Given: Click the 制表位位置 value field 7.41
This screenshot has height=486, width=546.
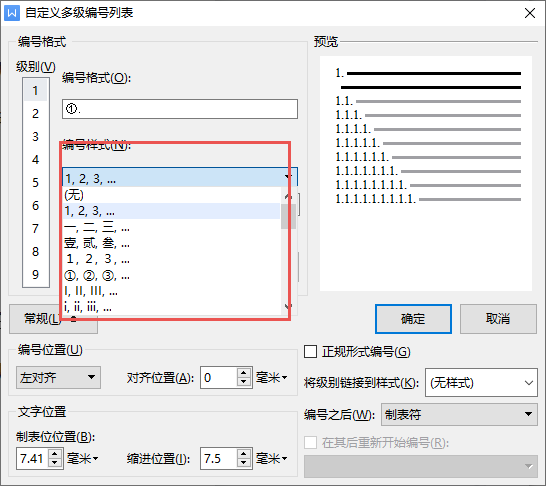Looking at the screenshot, I should point(33,458).
